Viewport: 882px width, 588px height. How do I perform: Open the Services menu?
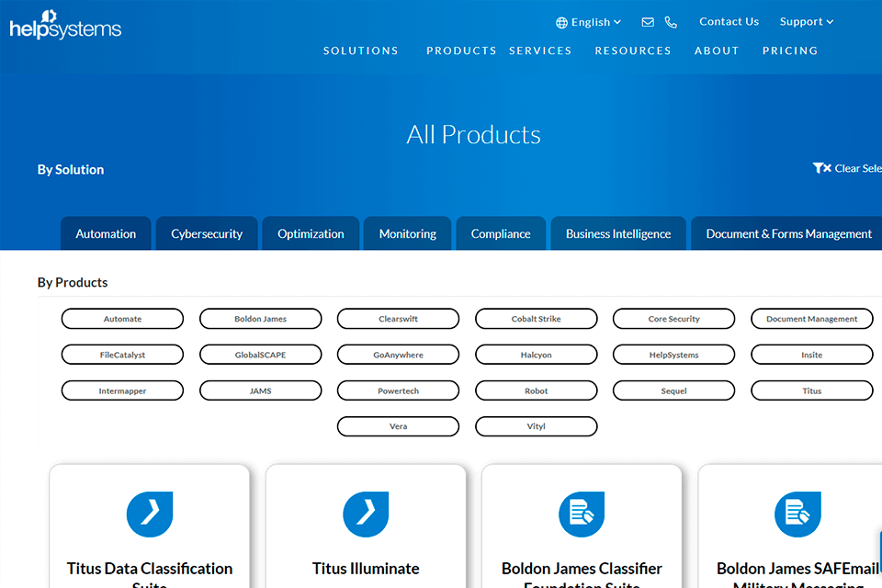pos(540,51)
